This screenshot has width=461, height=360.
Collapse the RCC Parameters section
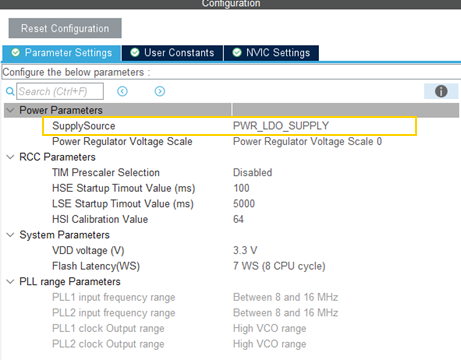pos(11,157)
